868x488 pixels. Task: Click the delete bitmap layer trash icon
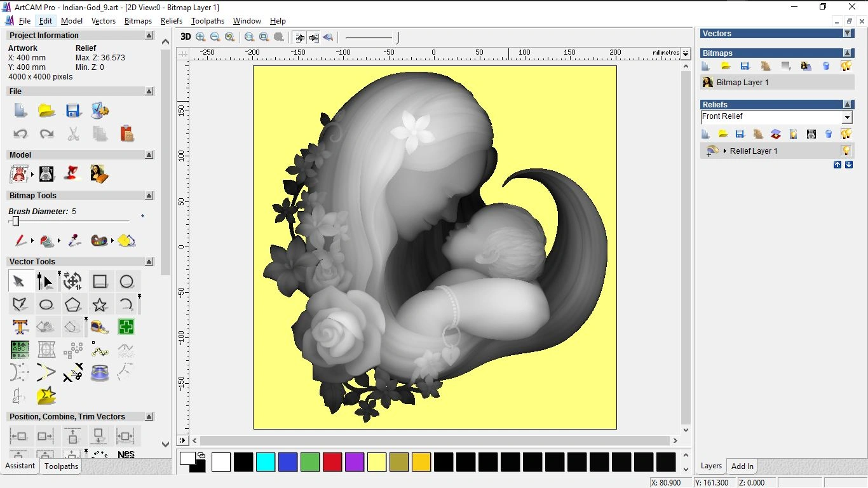click(826, 66)
